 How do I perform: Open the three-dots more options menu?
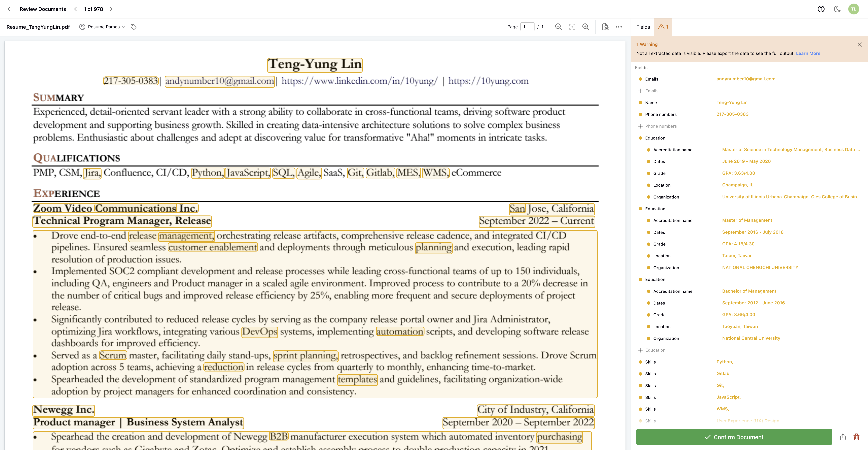tap(619, 27)
